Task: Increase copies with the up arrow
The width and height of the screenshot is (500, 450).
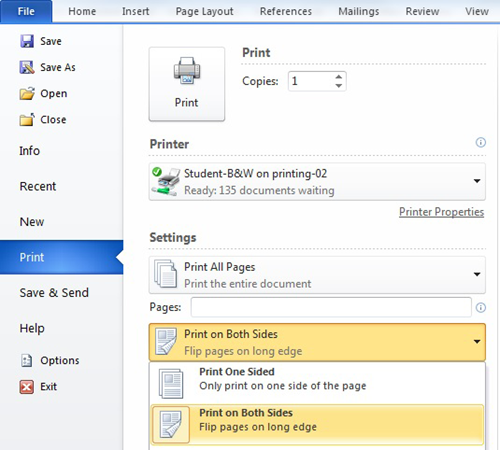Action: click(x=339, y=77)
